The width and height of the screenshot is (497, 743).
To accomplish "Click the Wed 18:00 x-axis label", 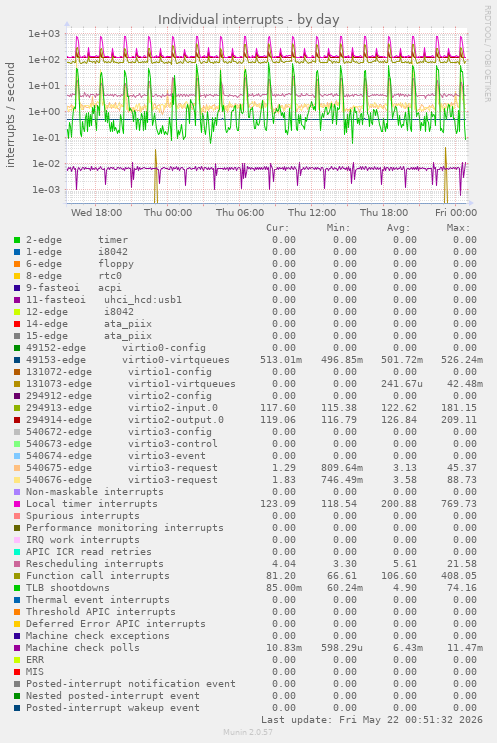I will point(96,213).
